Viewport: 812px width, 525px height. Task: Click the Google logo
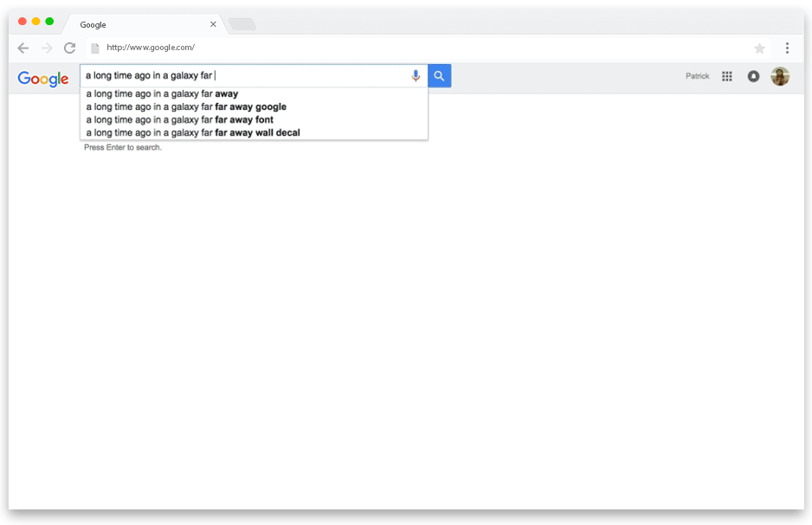coord(43,79)
